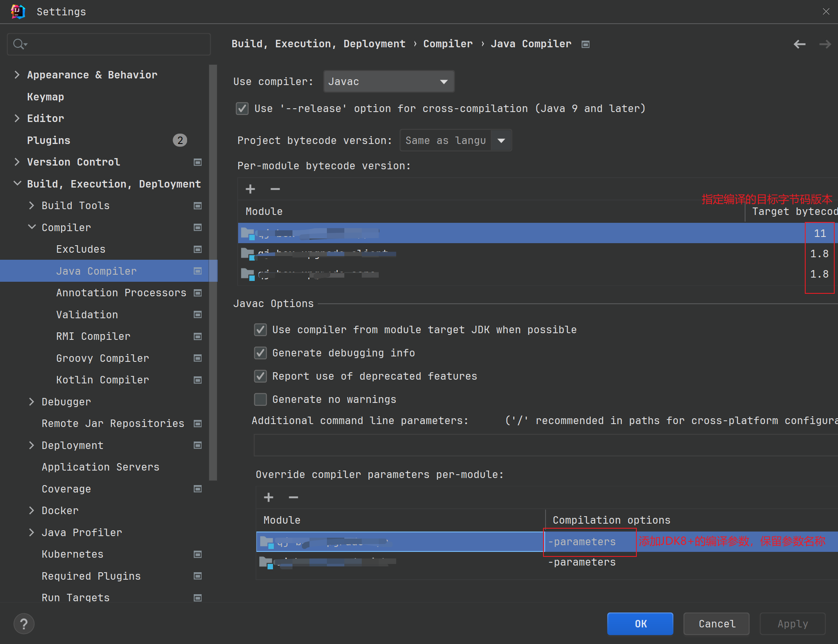The image size is (838, 644).
Task: Collapse the Compiler node
Action: (x=32, y=227)
